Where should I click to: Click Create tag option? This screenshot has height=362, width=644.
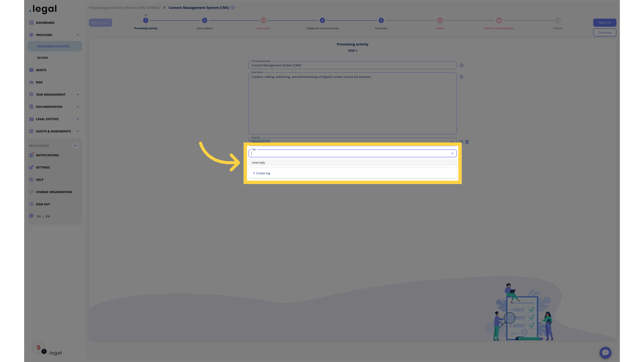tap(261, 173)
